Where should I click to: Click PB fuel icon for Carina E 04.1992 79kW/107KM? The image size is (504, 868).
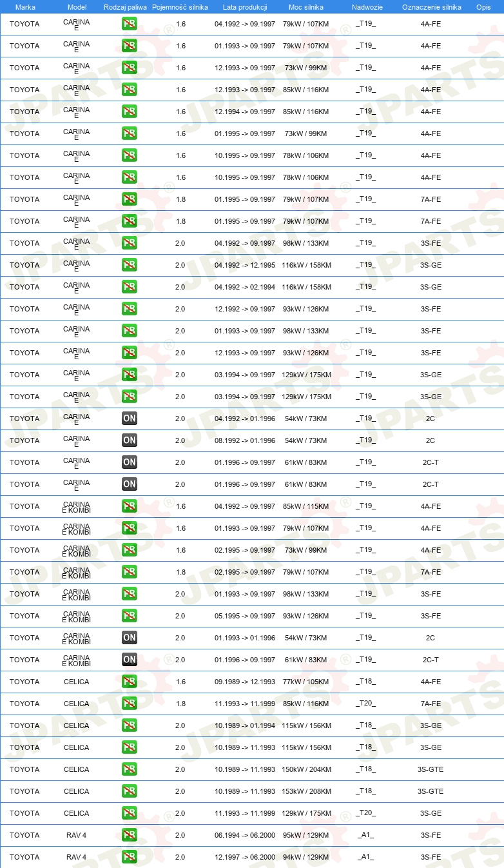(129, 24)
